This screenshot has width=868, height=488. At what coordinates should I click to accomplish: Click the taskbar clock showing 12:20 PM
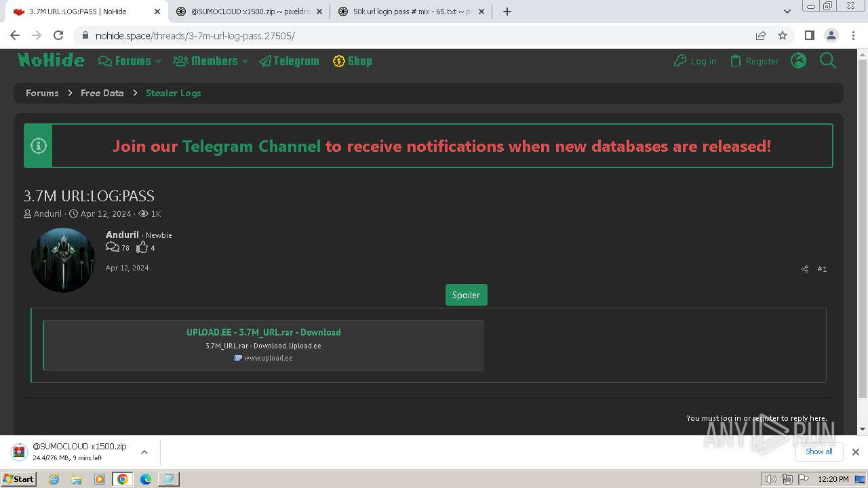[833, 479]
